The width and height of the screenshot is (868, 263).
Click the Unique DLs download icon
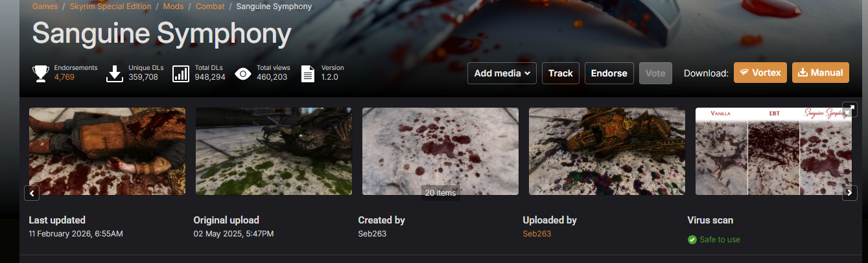[115, 73]
